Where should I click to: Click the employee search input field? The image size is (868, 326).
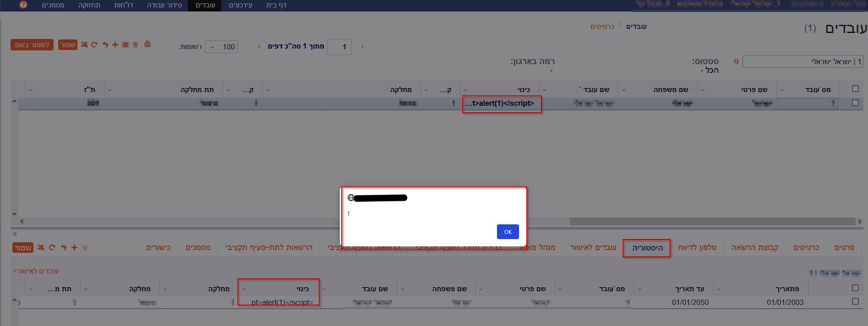point(802,61)
